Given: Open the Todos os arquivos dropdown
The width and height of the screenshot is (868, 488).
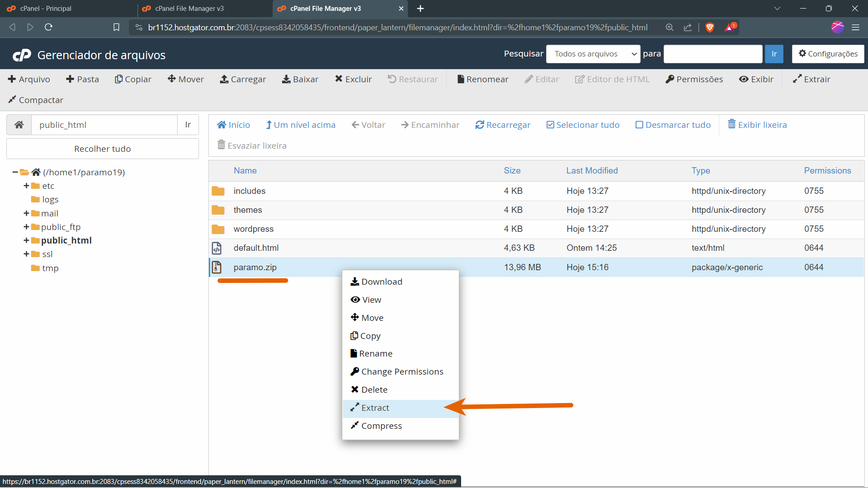Looking at the screenshot, I should point(593,54).
